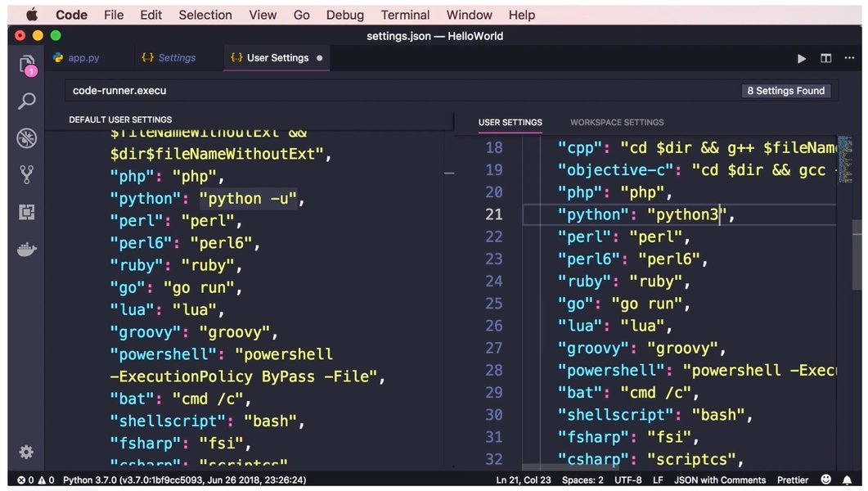Select Python 3.7.0 interpreter in status bar

[184, 480]
